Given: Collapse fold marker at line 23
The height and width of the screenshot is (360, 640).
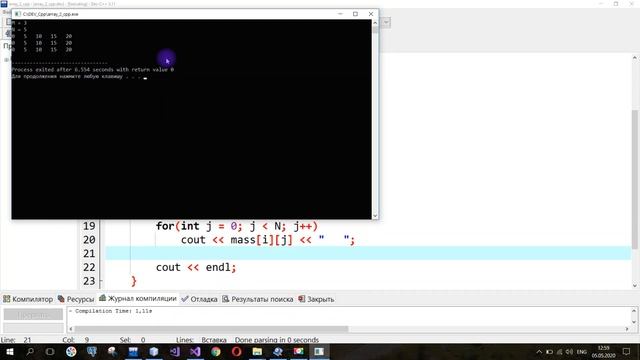Looking at the screenshot, I should point(101,281).
